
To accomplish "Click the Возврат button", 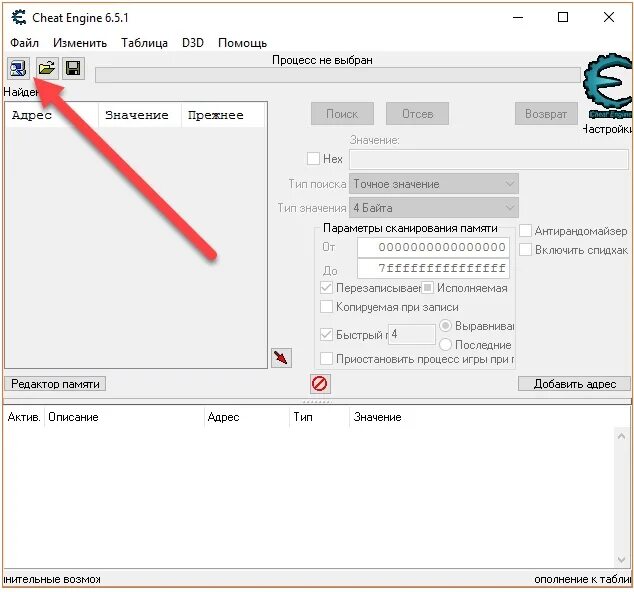I will coord(546,114).
